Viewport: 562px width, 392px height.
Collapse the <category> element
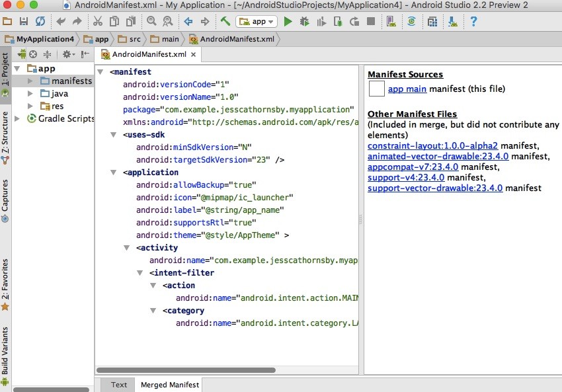tap(153, 311)
